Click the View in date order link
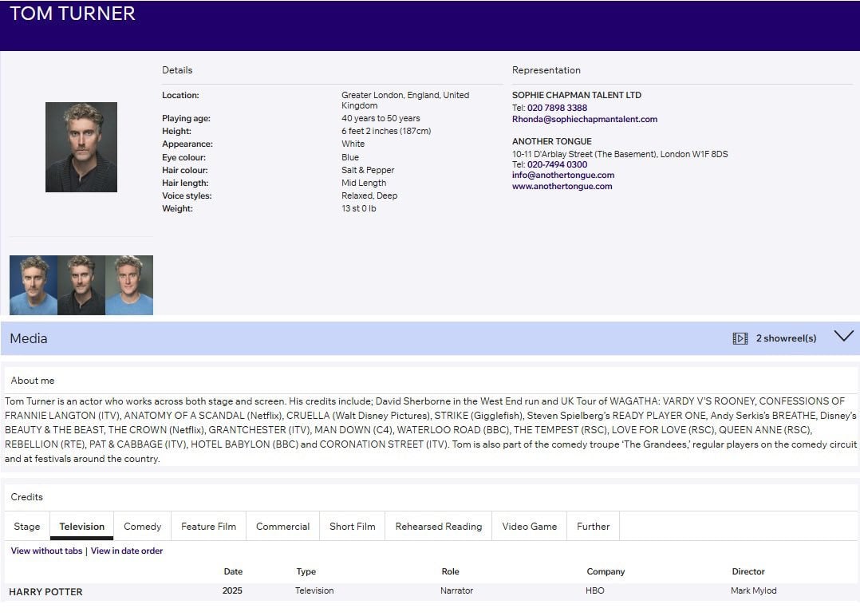Image resolution: width=860 pixels, height=616 pixels. pyautogui.click(x=127, y=551)
